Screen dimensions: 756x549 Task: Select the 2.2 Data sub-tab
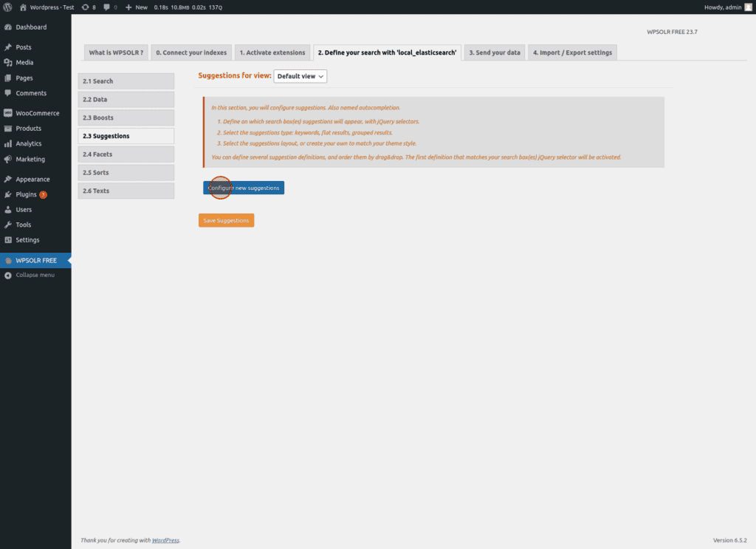click(x=126, y=99)
